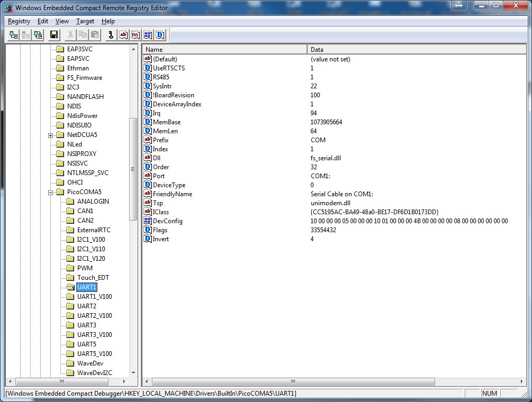The height and width of the screenshot is (402, 532).
Task: Click the connect to device toolbar icon
Action: 14,35
